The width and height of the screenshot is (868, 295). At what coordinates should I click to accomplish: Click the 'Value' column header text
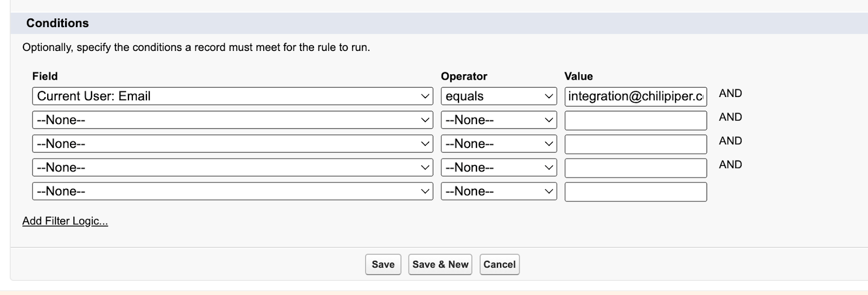tap(578, 76)
